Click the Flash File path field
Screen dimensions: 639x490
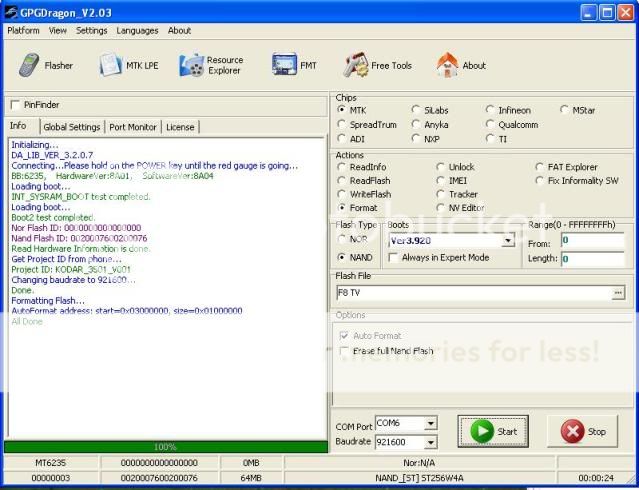click(474, 293)
